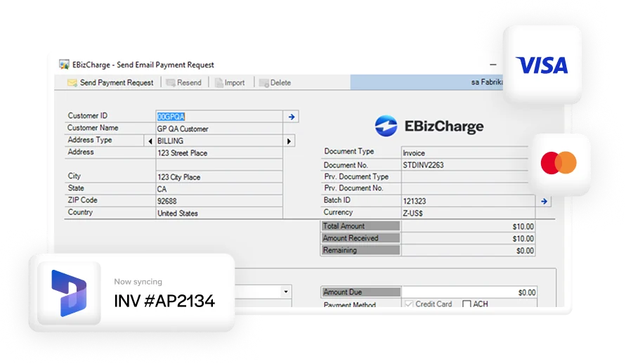The height and width of the screenshot is (364, 626).
Task: Click the empty Prv. Document No. field
Action: [465, 188]
